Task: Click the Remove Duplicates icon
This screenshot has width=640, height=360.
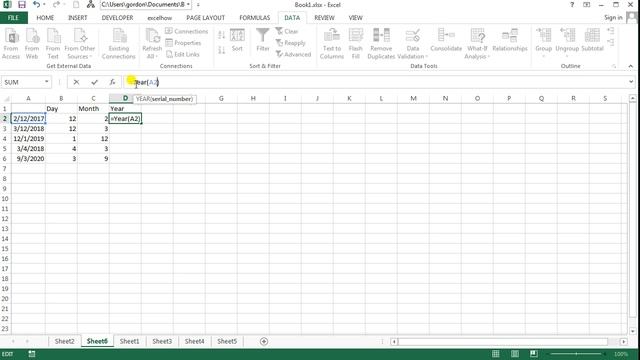Action: pos(381,44)
